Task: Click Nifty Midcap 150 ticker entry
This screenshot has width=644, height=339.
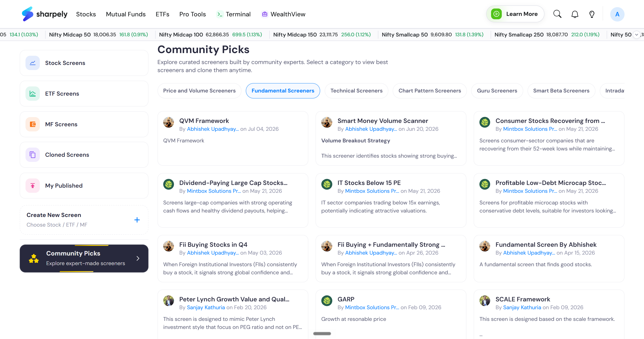Action: pyautogui.click(x=322, y=34)
